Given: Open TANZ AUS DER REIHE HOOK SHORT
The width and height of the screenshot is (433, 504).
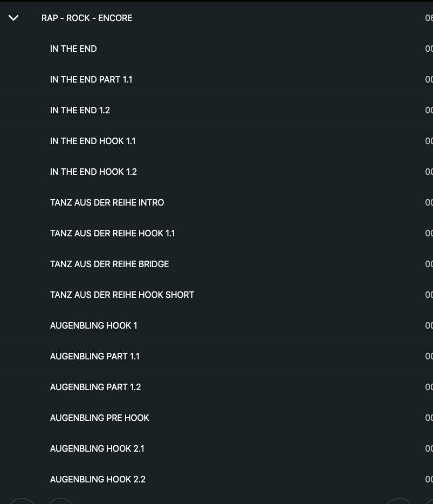Looking at the screenshot, I should coord(122,295).
